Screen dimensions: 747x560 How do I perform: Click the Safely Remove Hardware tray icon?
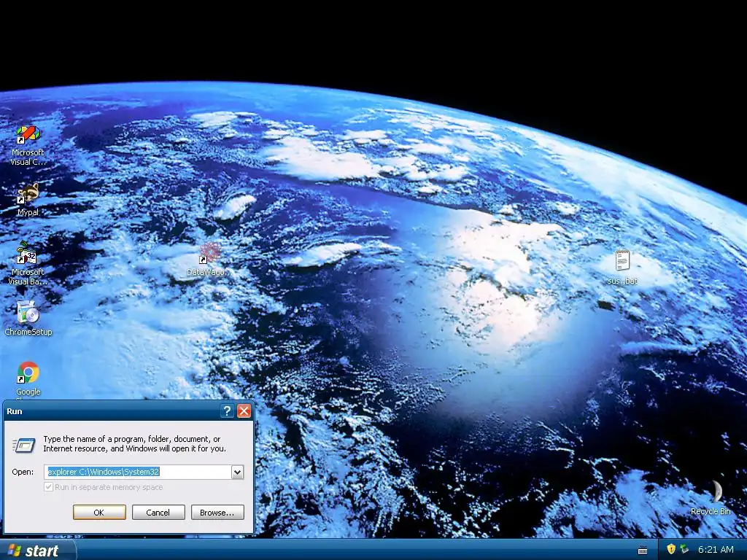684,549
